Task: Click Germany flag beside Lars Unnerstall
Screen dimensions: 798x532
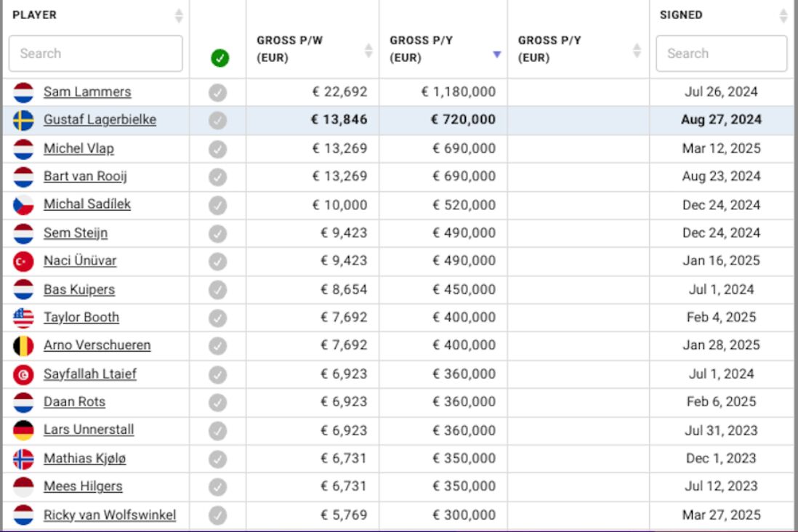Action: point(23,430)
